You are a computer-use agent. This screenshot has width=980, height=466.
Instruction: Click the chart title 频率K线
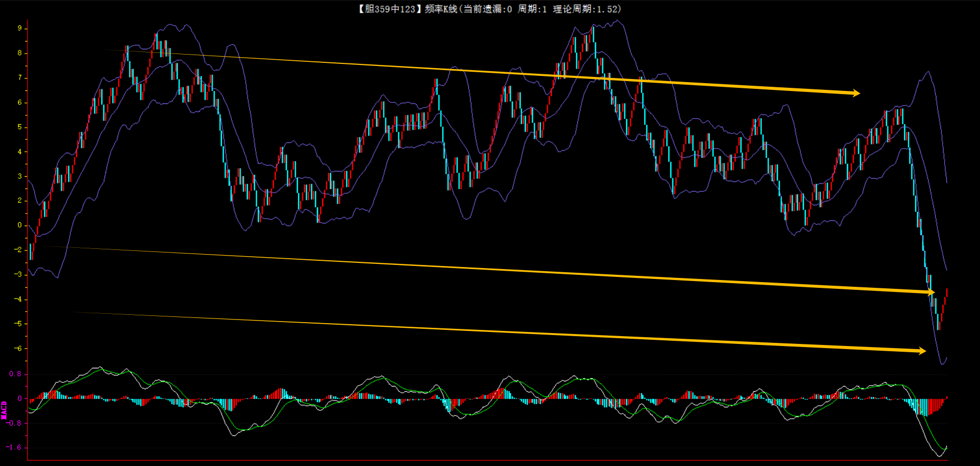pos(441,9)
